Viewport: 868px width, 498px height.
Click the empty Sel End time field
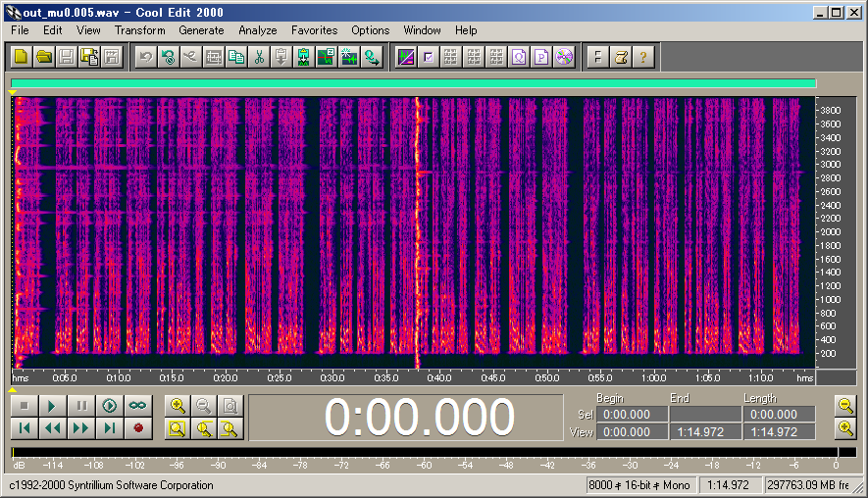705,415
